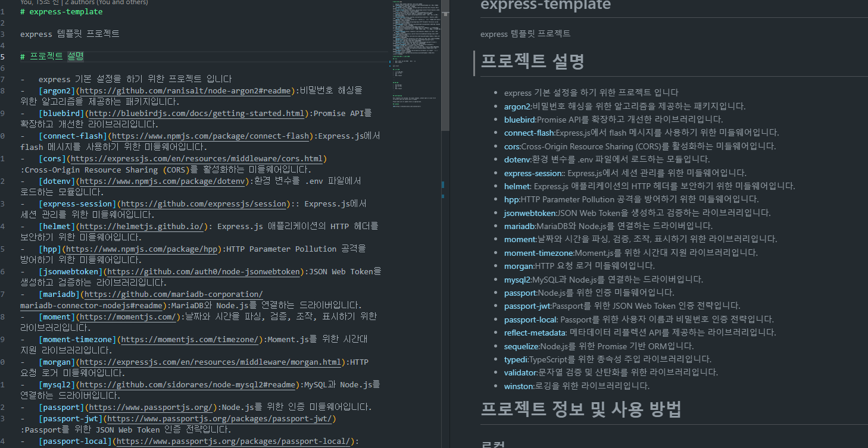Click the npmjs hpp URL in the editor

pyautogui.click(x=140, y=249)
